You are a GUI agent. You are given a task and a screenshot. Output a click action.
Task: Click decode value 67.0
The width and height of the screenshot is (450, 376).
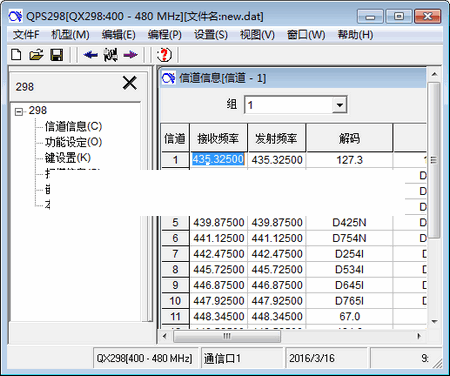tap(349, 316)
